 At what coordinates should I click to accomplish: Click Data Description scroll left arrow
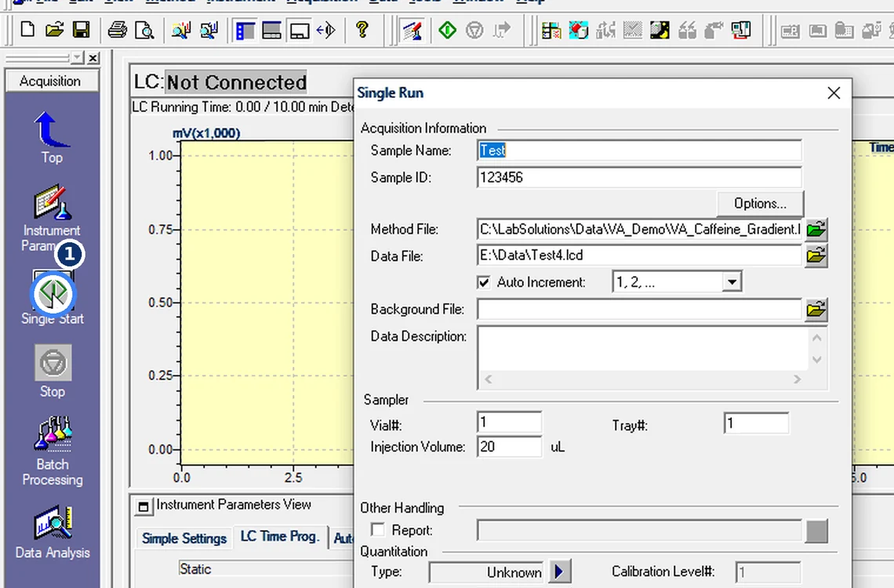point(489,379)
